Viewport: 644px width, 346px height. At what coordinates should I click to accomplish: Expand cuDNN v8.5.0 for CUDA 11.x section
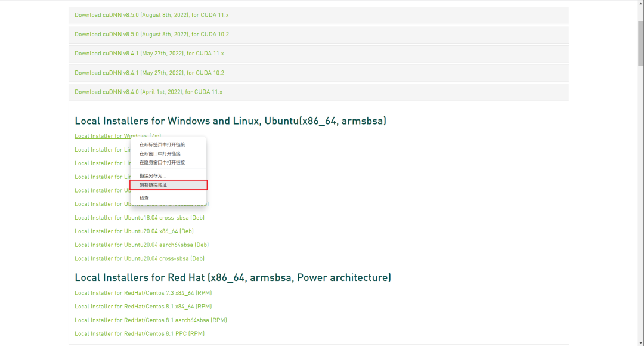pos(318,15)
